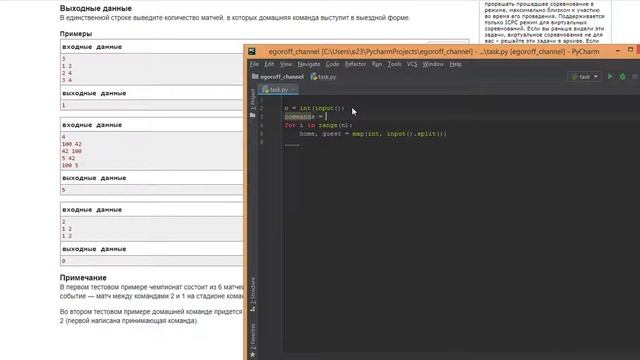The height and width of the screenshot is (360, 640).
Task: Open the Edit menu in PyCharm
Action: tap(269, 64)
